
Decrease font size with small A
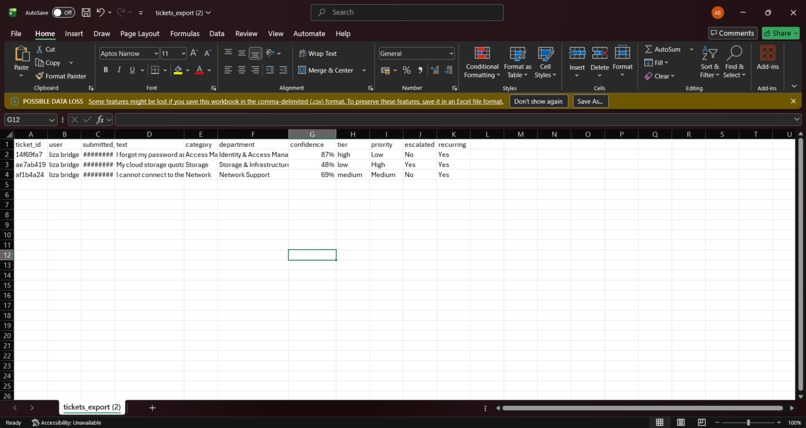207,53
